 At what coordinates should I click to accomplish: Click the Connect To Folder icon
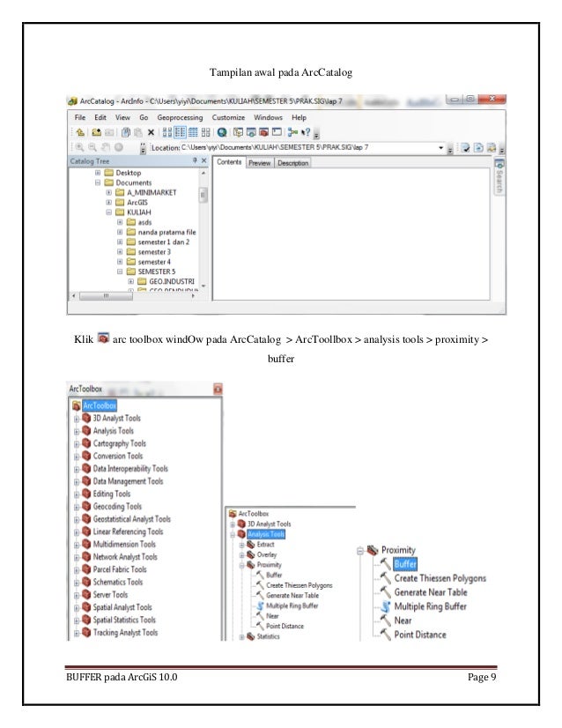(x=97, y=132)
